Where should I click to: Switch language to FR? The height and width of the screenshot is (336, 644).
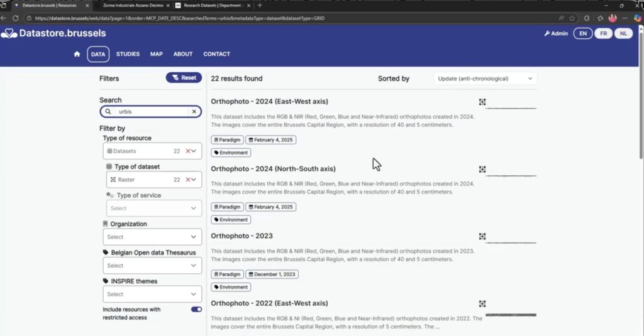coord(603,33)
